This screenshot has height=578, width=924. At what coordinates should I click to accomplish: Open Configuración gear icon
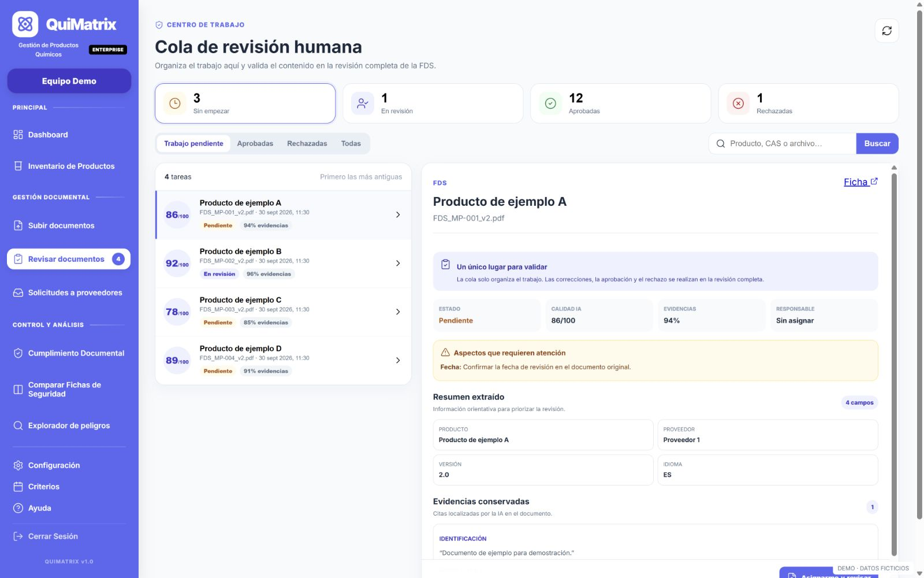(x=18, y=465)
